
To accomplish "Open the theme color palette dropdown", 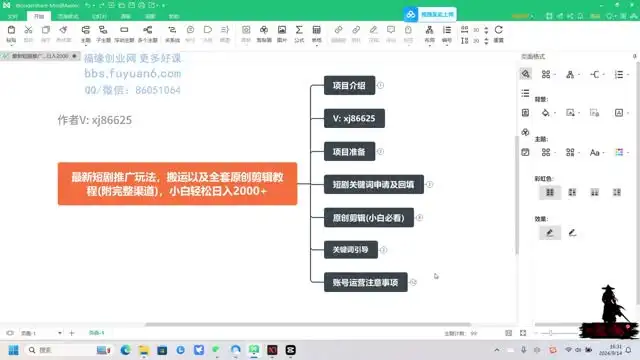I will 621,152.
